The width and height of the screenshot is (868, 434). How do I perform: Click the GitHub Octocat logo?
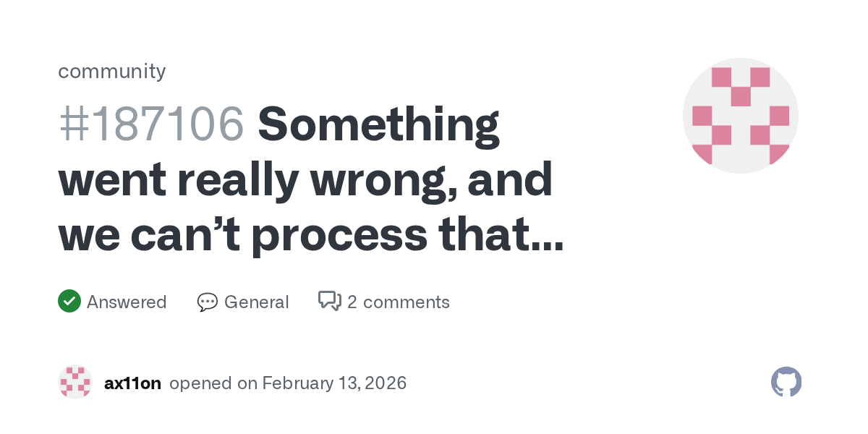[x=786, y=382]
